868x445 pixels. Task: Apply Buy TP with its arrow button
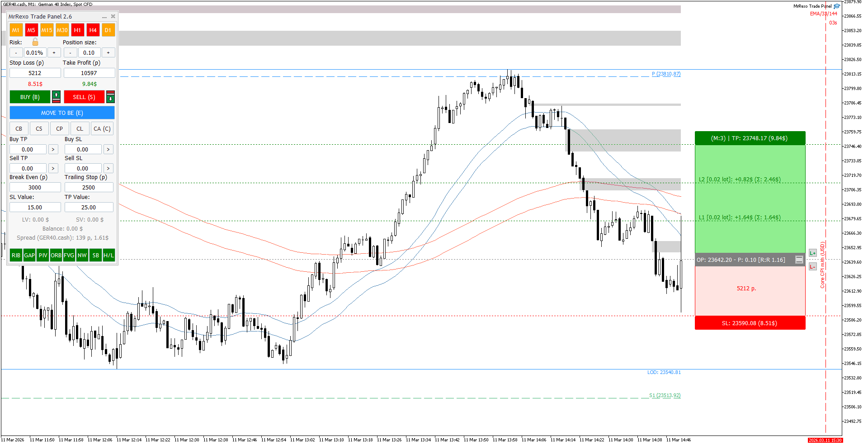pyautogui.click(x=53, y=149)
